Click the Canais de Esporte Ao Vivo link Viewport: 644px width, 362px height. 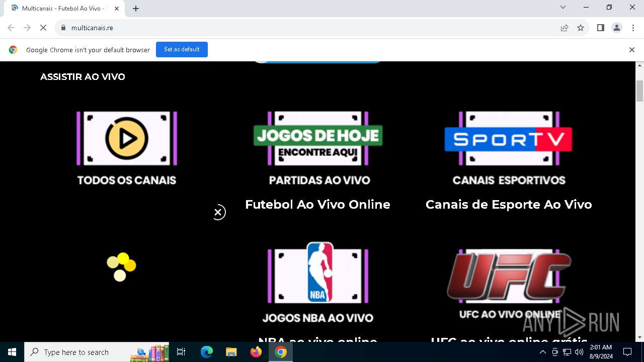509,204
